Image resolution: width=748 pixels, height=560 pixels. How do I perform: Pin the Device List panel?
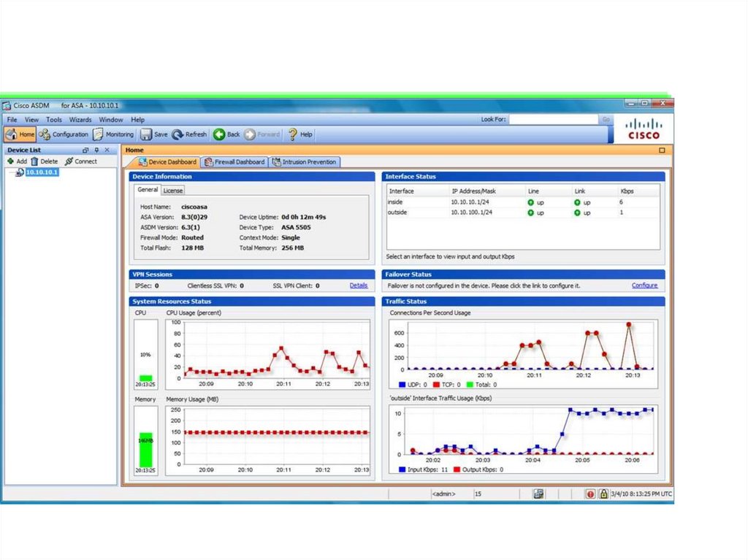coord(96,150)
